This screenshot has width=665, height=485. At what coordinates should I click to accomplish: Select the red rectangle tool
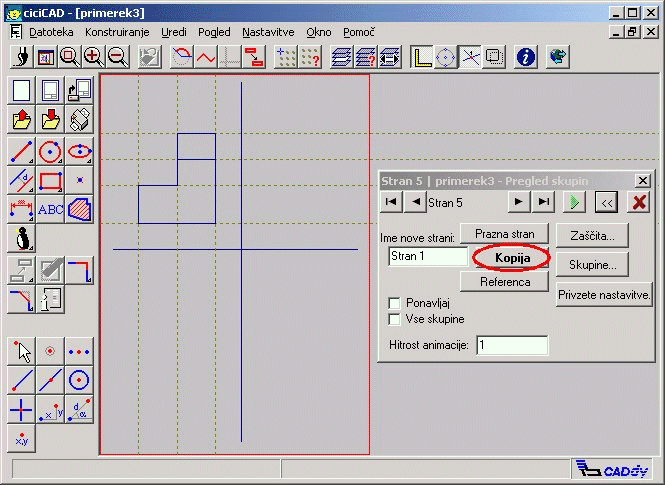(x=50, y=180)
